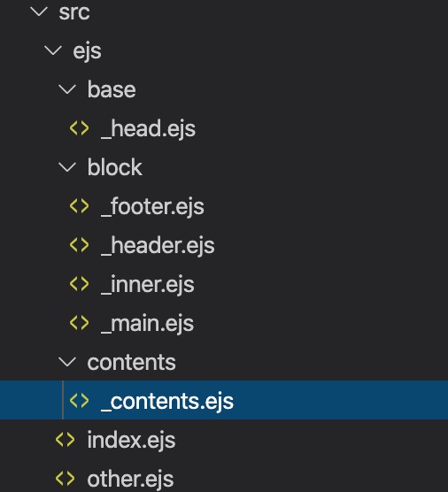
Task: Click the code icon beside _footer.ejs
Action: [x=79, y=206]
